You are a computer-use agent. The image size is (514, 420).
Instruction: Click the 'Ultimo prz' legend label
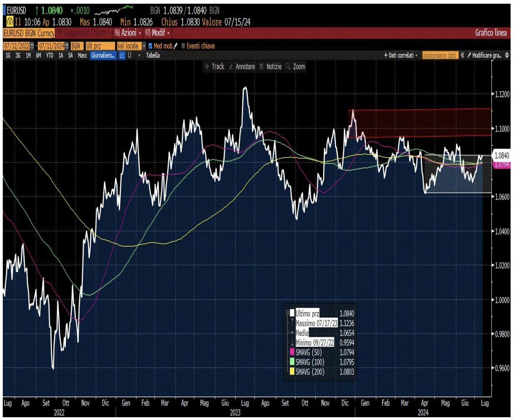[307, 313]
